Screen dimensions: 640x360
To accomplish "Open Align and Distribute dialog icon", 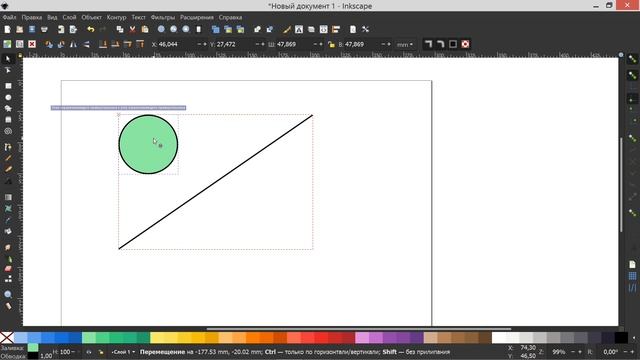I will 336,29.
